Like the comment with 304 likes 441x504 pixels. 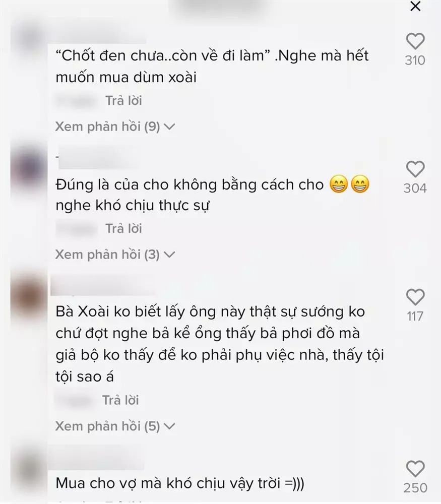(x=415, y=169)
